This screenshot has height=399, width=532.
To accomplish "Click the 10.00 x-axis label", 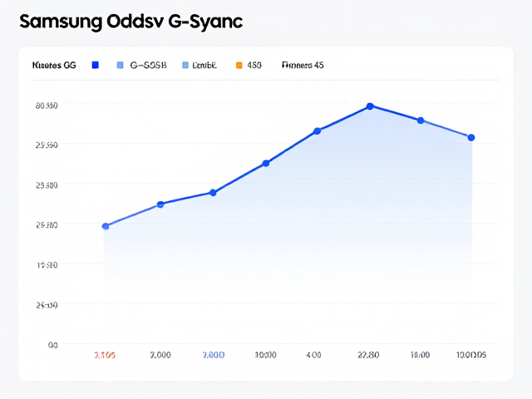I will 420,355.
